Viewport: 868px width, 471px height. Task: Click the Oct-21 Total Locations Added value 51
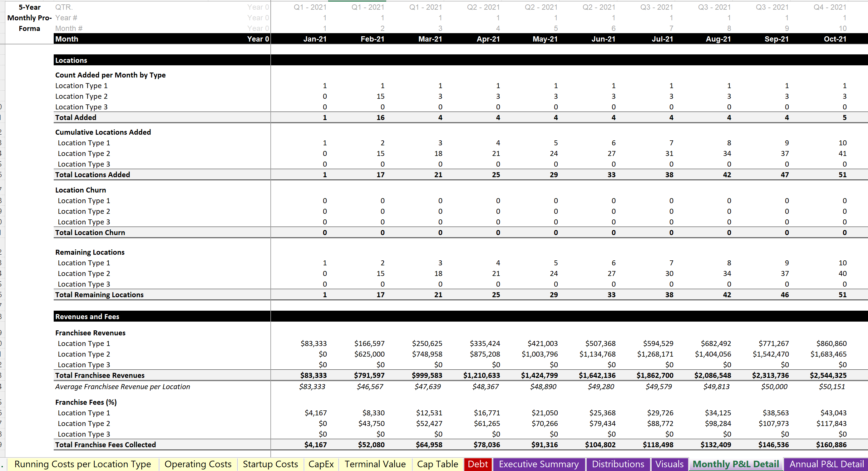[842, 174]
